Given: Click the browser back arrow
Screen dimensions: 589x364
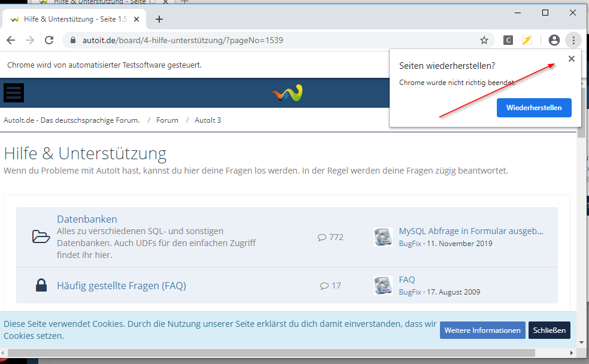Looking at the screenshot, I should [x=11, y=40].
